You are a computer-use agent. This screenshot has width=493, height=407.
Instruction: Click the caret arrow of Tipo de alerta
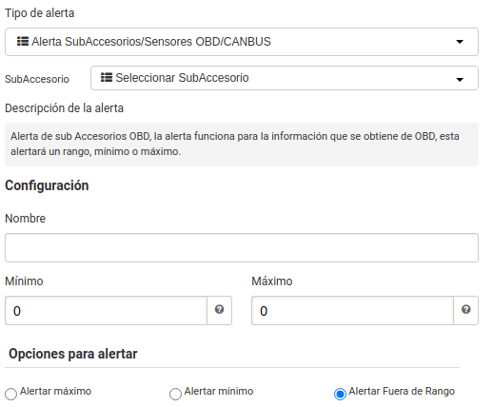point(460,42)
